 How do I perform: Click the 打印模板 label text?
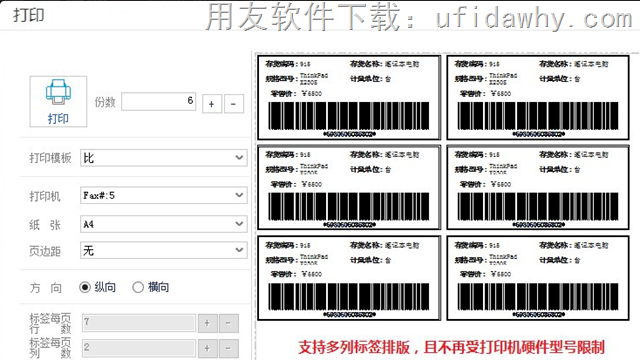pyautogui.click(x=50, y=158)
